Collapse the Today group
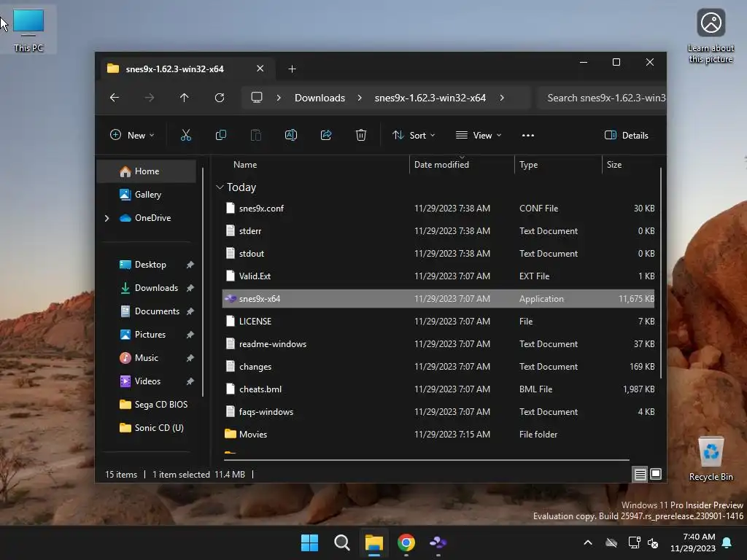747x560 pixels. 220,187
